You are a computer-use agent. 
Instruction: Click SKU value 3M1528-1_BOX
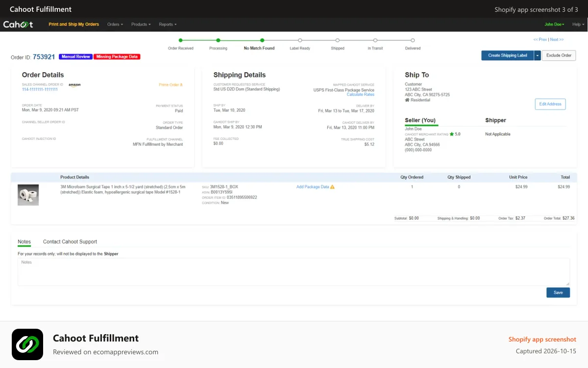point(224,187)
